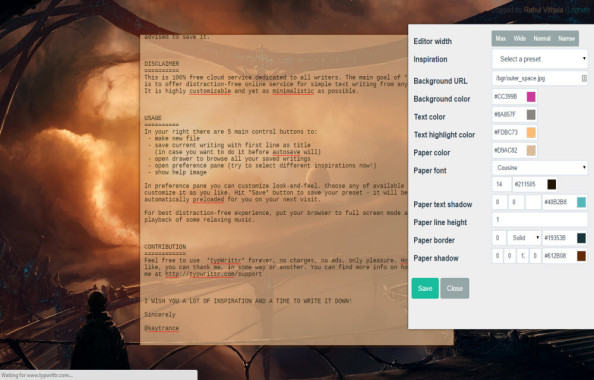Click the Logout link at top right
Viewport: 594px width, 380px height.
577,10
